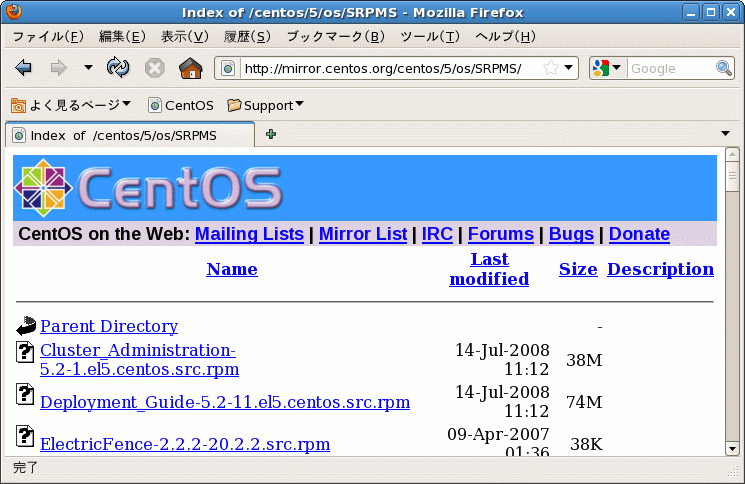The height and width of the screenshot is (484, 745).
Task: Sort listing by Last modified column
Action: 489,269
